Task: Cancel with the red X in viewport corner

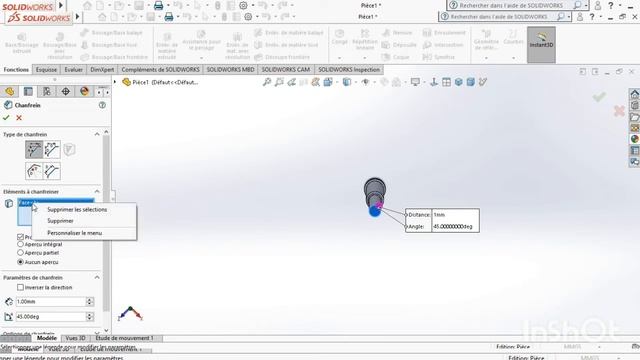Action: pyautogui.click(x=619, y=111)
